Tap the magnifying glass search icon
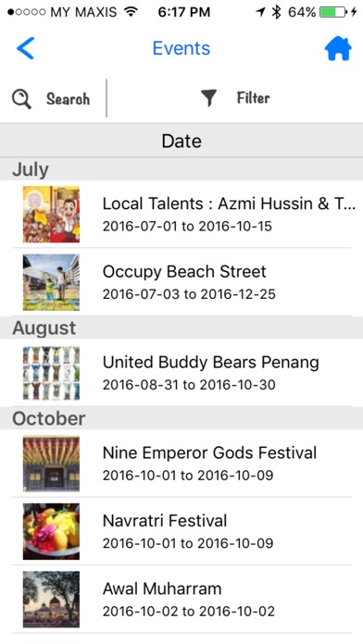The height and width of the screenshot is (644, 363). tap(21, 99)
